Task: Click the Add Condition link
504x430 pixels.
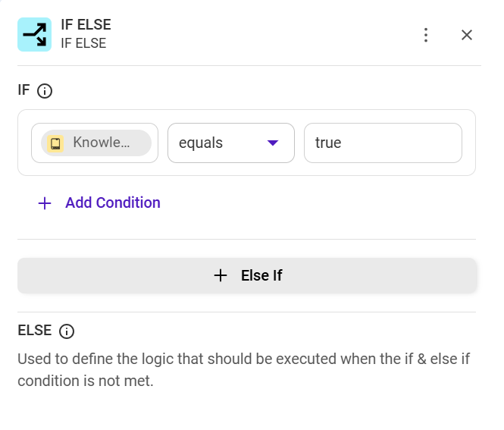Action: click(x=113, y=202)
